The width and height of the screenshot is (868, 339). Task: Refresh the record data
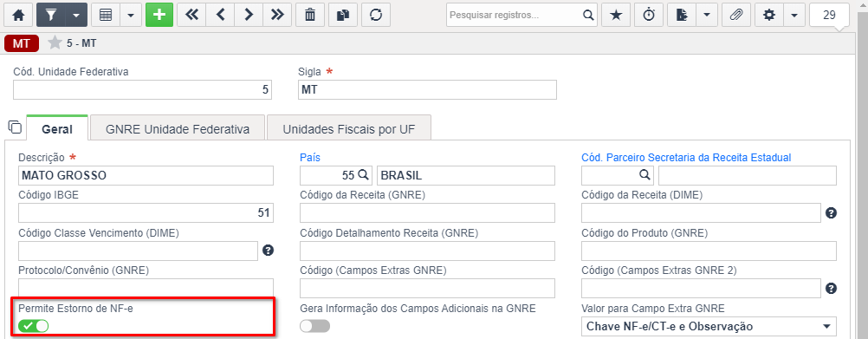[x=376, y=15]
